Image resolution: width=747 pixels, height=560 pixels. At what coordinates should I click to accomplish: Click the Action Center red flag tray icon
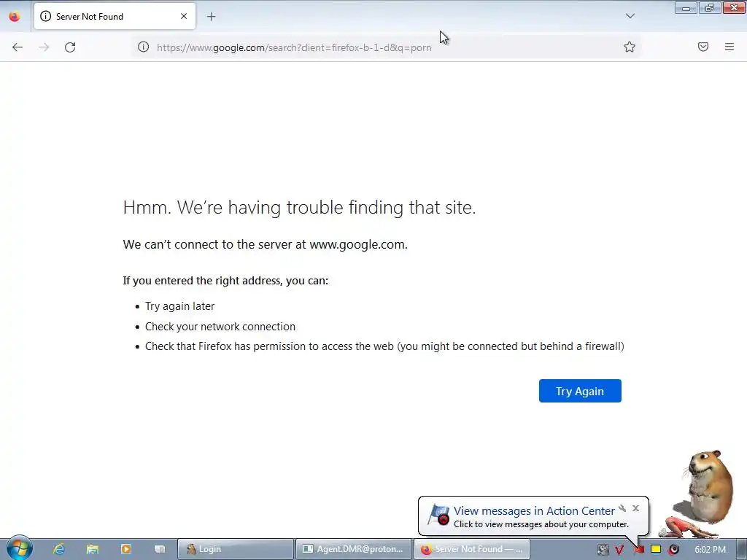[x=638, y=550]
